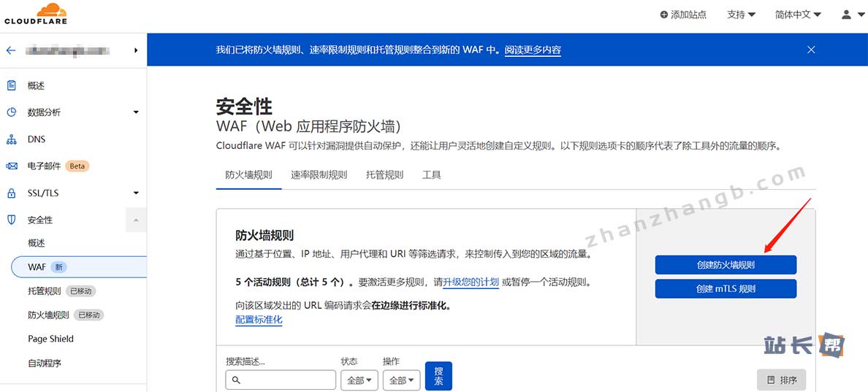868x392 pixels.
Task: Open the 状态 filter dropdown
Action: (x=359, y=380)
